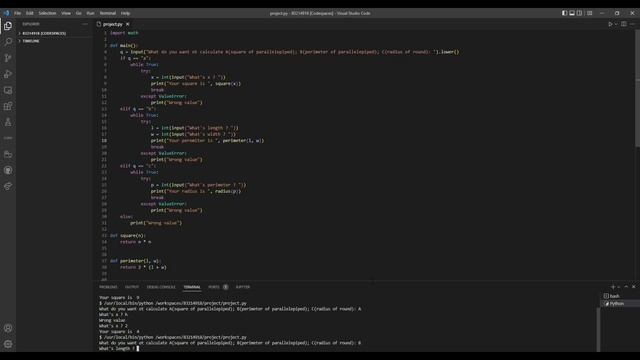Minimize the VS Code window

(x=602, y=13)
